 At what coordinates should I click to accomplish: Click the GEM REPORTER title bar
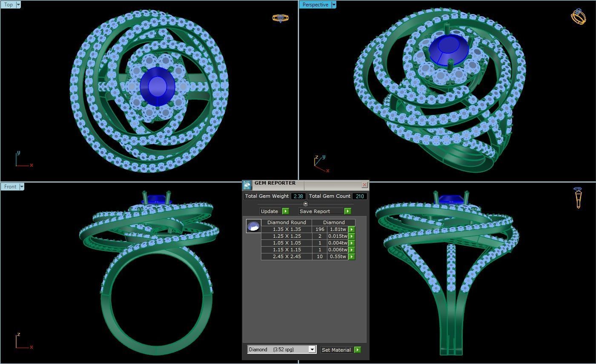pos(307,185)
